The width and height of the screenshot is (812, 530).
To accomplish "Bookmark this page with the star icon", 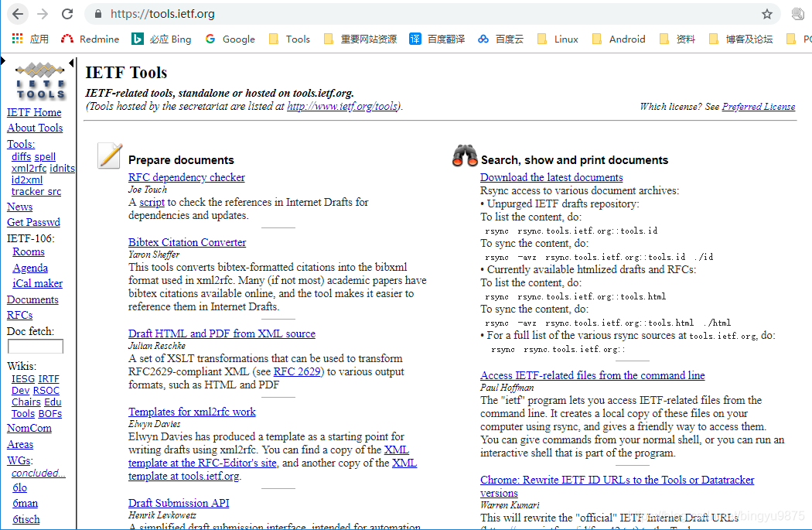I will [767, 14].
